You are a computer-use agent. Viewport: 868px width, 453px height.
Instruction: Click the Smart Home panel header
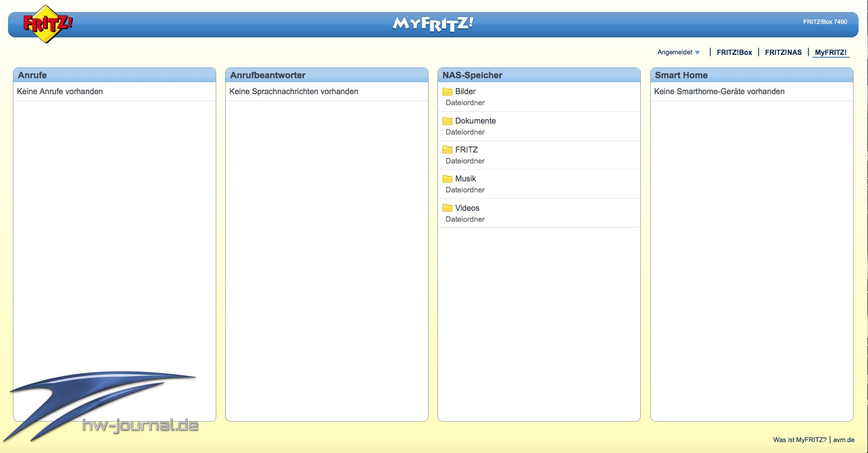[x=751, y=75]
